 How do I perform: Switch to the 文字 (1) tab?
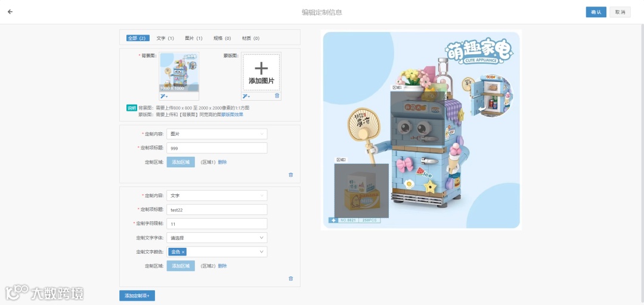tap(165, 38)
